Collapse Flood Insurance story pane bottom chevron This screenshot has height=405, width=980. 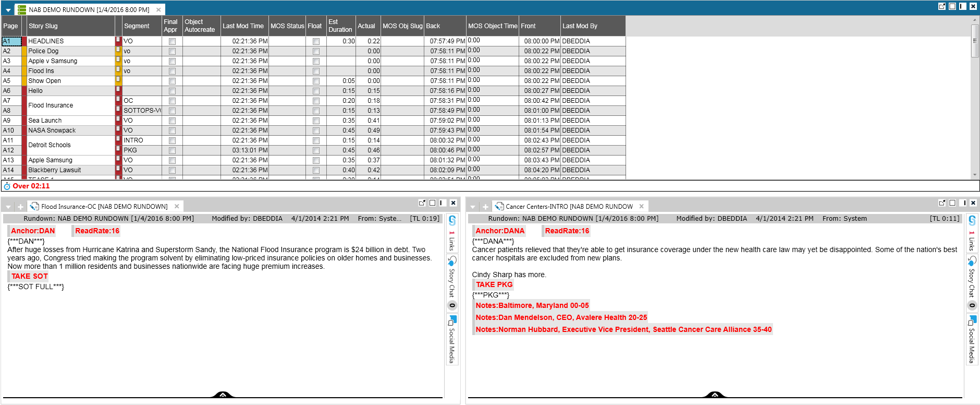223,395
